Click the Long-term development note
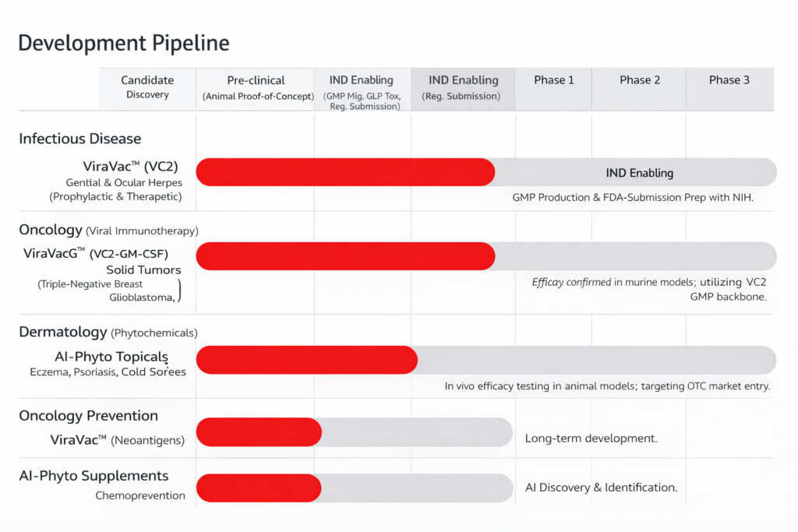798x532 pixels. point(591,439)
